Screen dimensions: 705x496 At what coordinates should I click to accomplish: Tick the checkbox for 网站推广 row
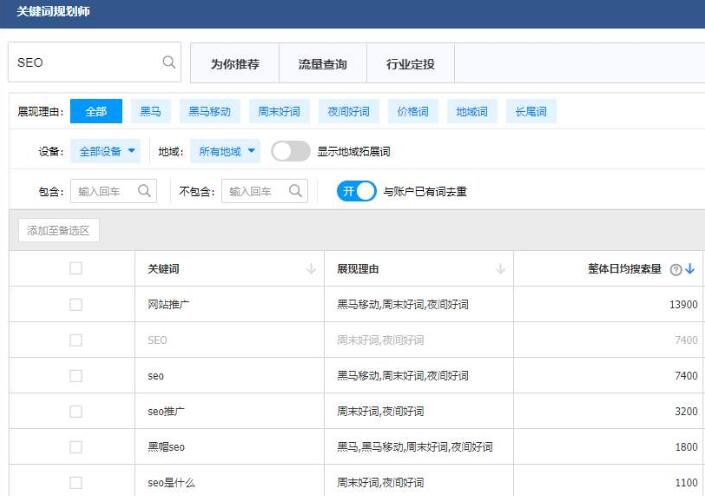coord(76,304)
